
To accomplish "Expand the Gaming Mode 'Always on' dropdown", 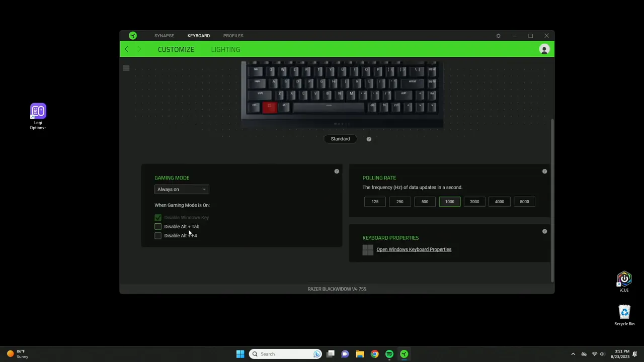I will pyautogui.click(x=182, y=190).
